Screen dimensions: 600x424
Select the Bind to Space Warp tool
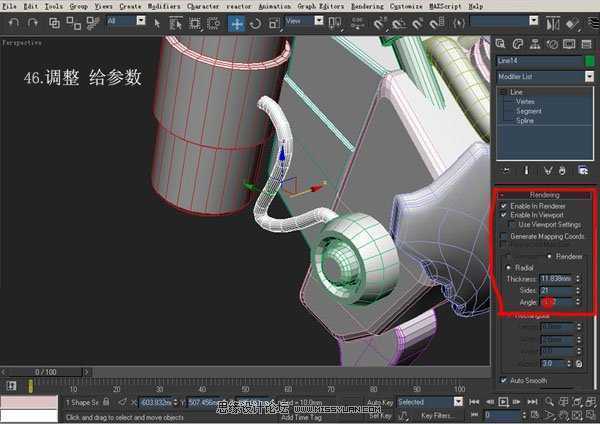click(92, 23)
